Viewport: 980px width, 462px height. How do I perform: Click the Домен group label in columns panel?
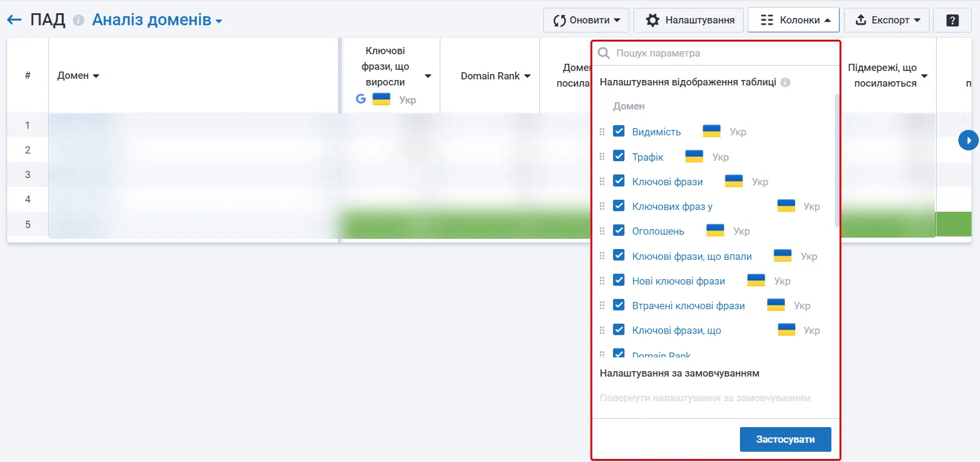pos(629,106)
